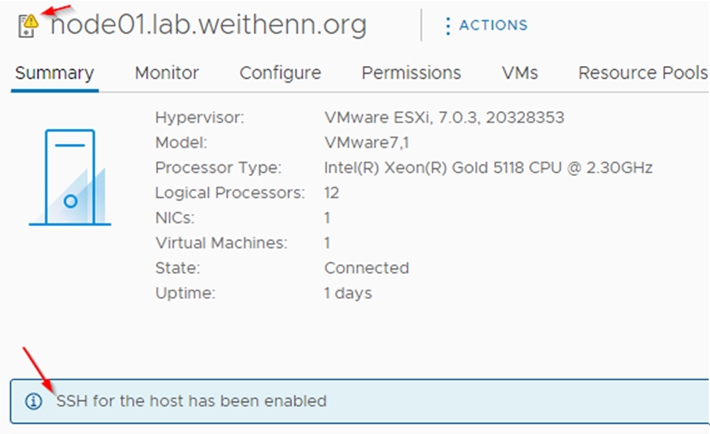
Task: Click the Connected state value
Action: (367, 268)
